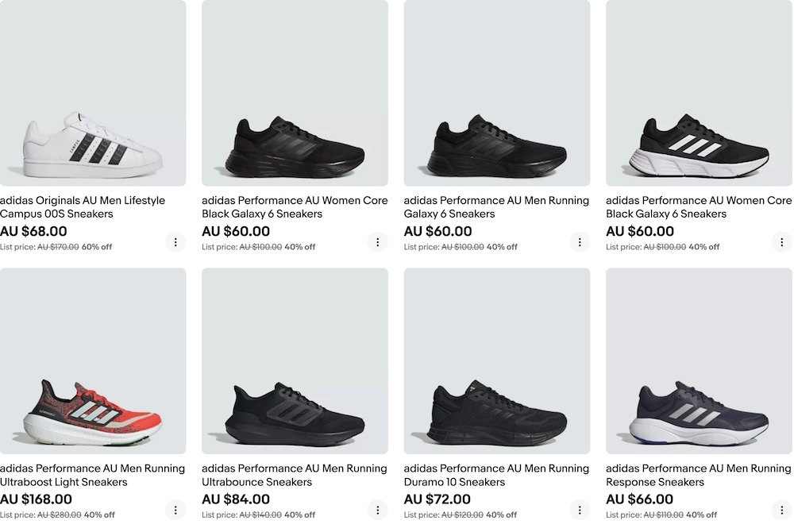Open more options for Response Sneakers
This screenshot has width=794, height=532.
click(781, 510)
